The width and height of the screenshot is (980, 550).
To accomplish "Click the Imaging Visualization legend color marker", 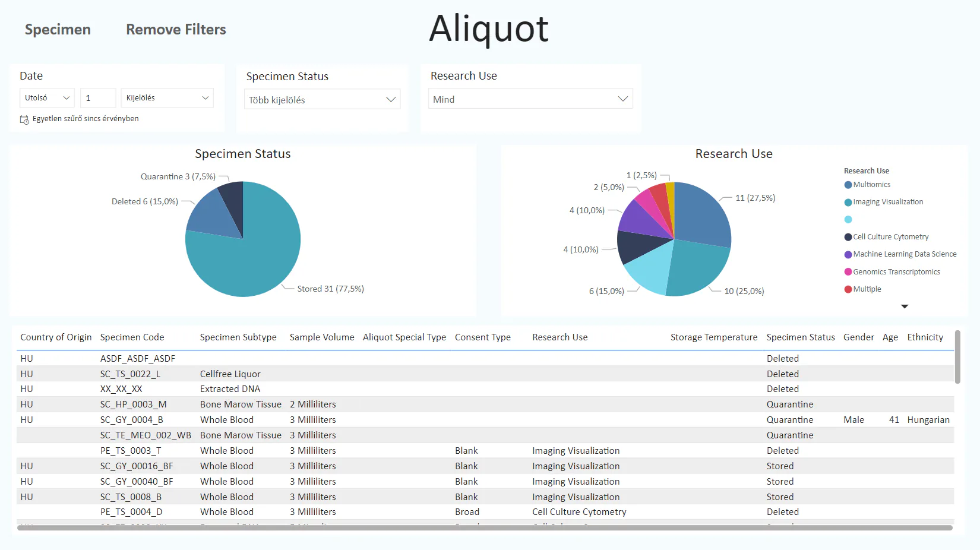I will [848, 203].
